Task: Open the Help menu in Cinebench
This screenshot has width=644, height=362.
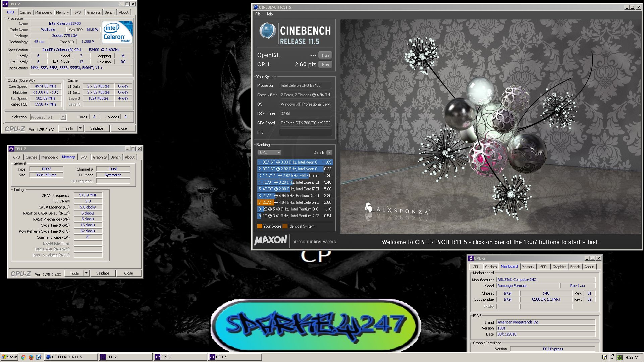Action: [269, 14]
